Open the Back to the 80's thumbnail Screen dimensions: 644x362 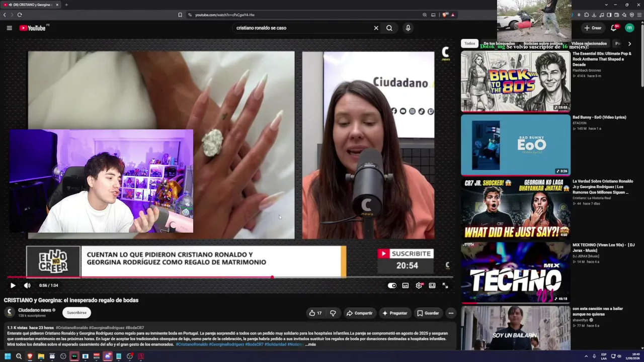[516, 81]
